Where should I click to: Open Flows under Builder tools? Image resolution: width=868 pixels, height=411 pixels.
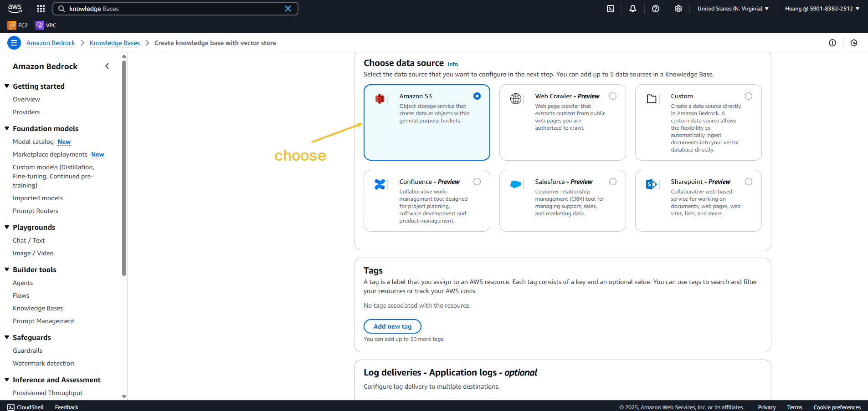tap(21, 295)
